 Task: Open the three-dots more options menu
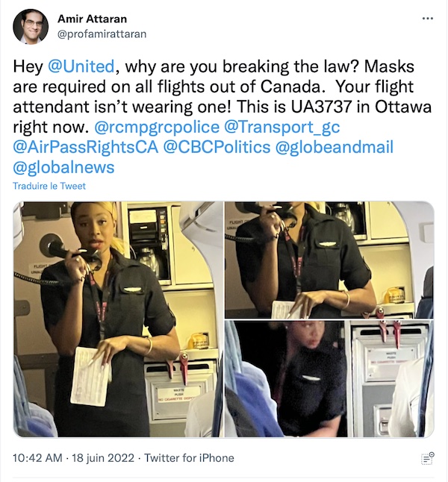coord(428,19)
